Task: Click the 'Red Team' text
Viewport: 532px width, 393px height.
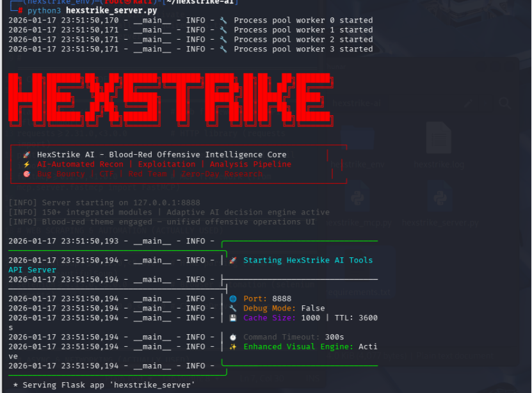Action: click(147, 174)
